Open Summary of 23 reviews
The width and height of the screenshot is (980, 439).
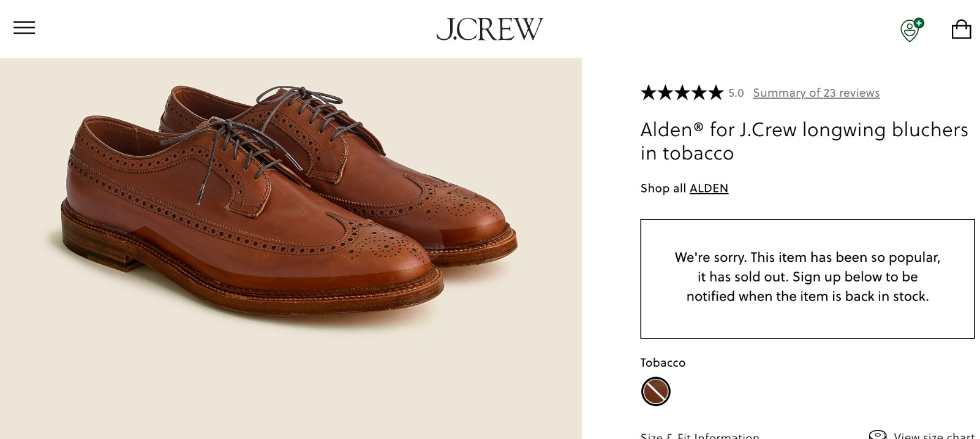pyautogui.click(x=816, y=93)
